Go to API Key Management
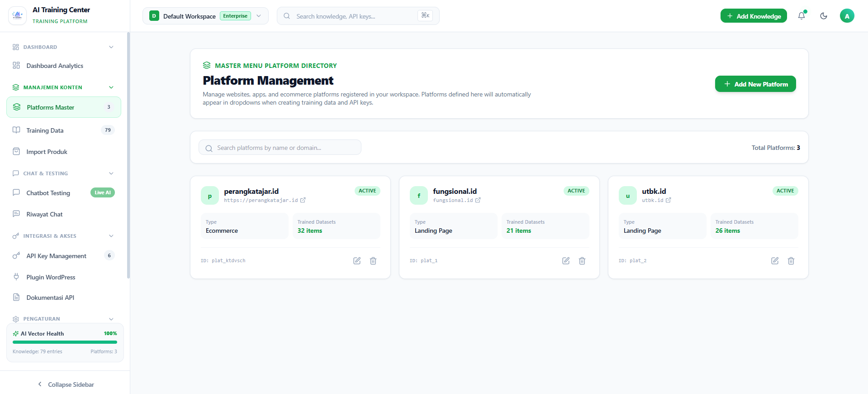The width and height of the screenshot is (868, 394). (64, 256)
